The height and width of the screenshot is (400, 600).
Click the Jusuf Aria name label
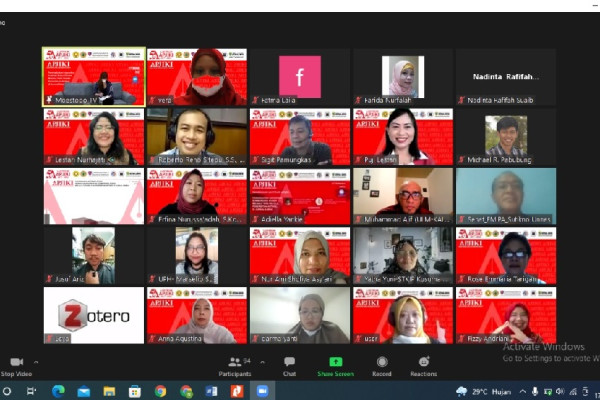70,279
